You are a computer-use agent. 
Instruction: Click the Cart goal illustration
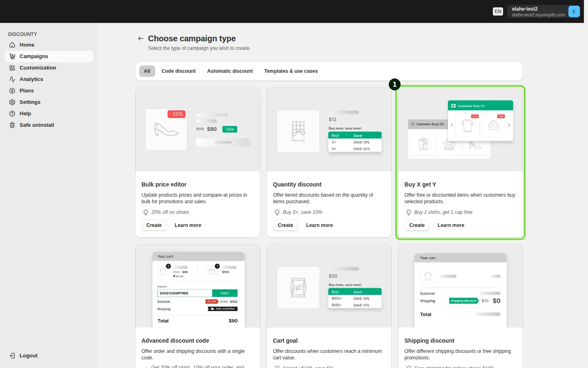coord(329,286)
